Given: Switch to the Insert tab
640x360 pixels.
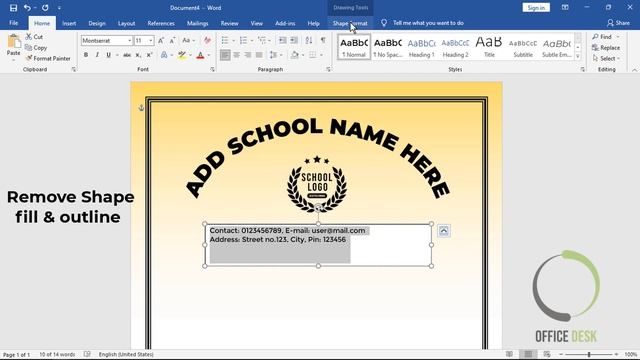Looking at the screenshot, I should (x=69, y=23).
